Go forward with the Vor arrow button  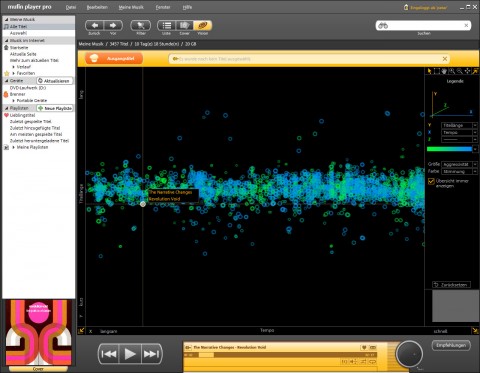113,25
